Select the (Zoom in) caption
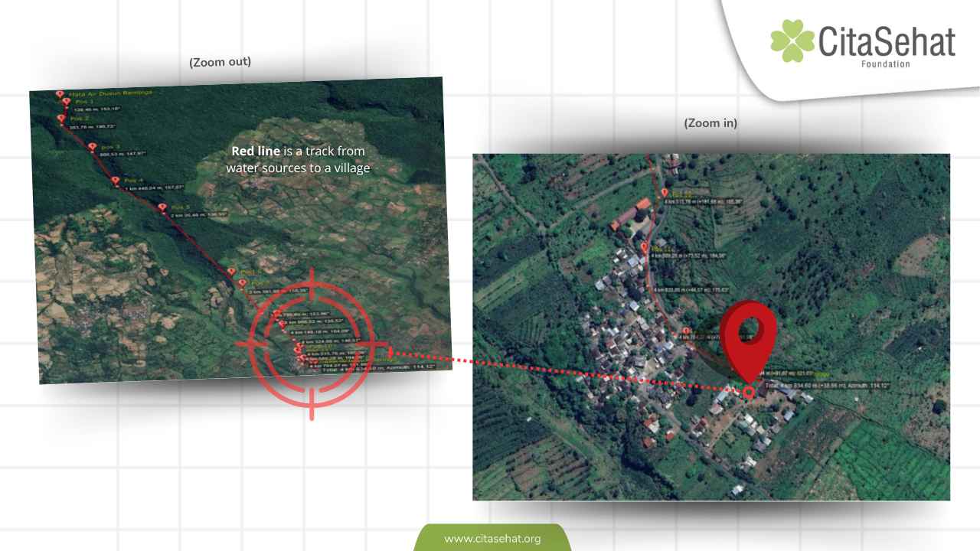 click(x=710, y=123)
